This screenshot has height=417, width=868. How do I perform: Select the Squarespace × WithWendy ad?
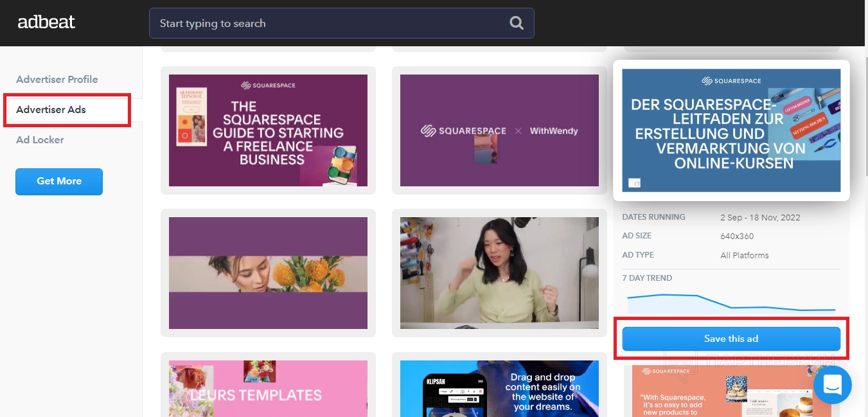click(499, 130)
